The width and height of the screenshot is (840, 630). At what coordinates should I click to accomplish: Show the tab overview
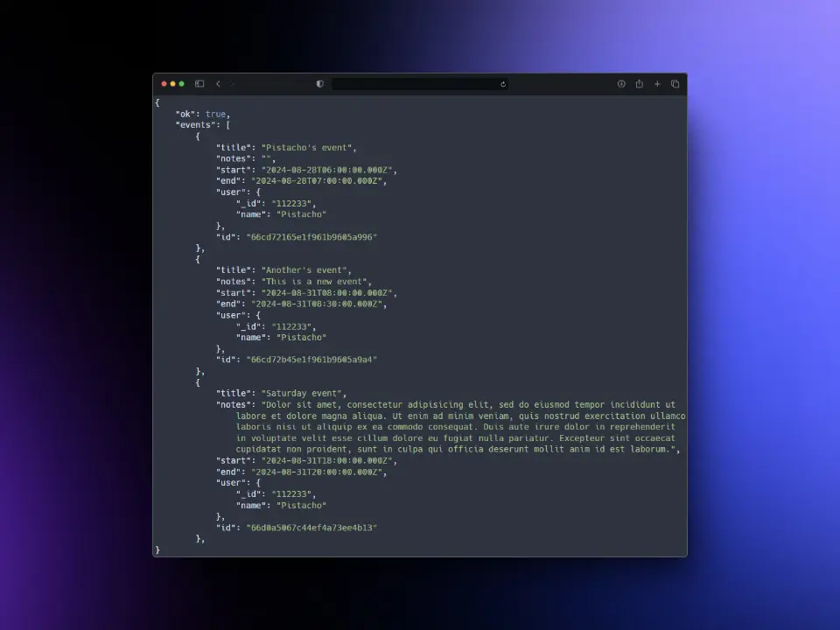675,83
